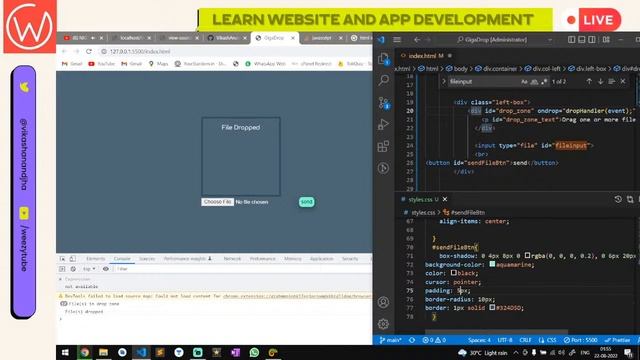Toggle primary side bar layout
Screen dimensions: 640x360
571,40
